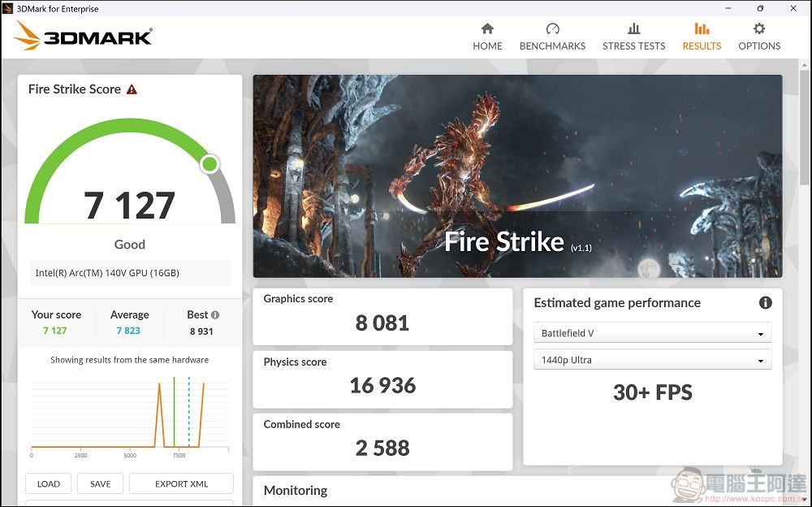Click the Physics score value 16 936
812x507 pixels.
click(x=382, y=385)
